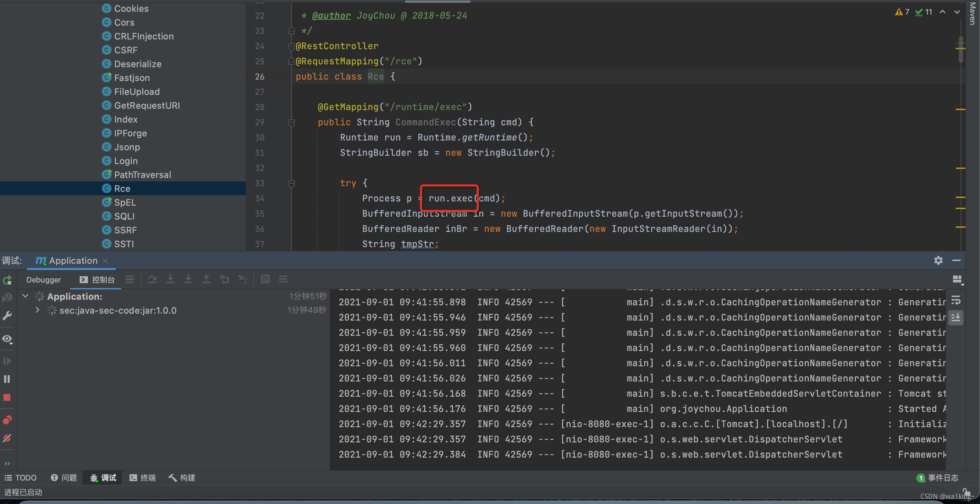Toggle soft-wrap in console output
980x504 pixels.
click(x=956, y=300)
